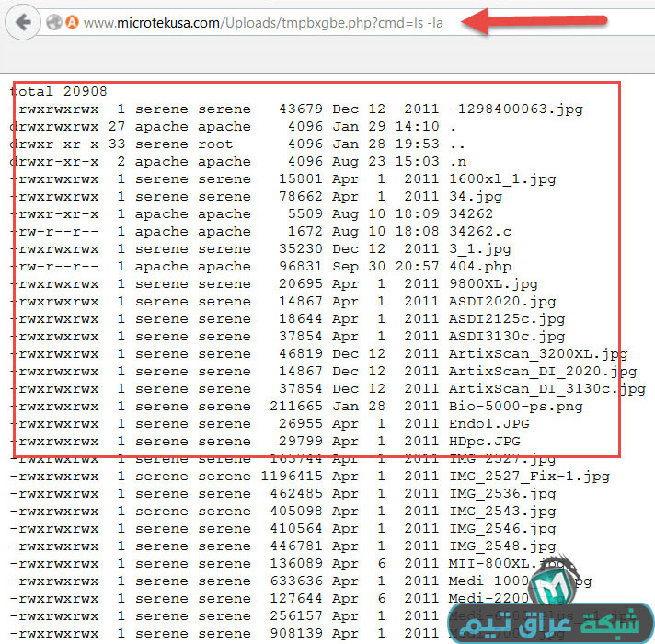Select size value '5509'

pyautogui.click(x=305, y=213)
